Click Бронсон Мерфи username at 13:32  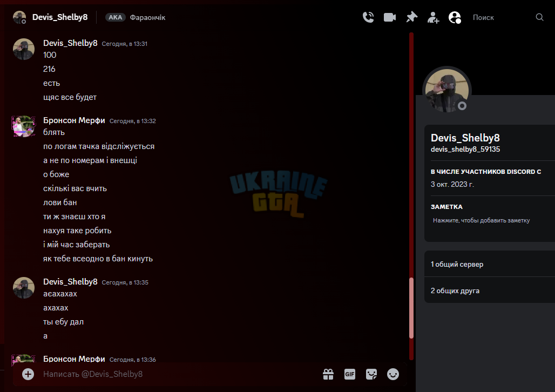tap(74, 120)
